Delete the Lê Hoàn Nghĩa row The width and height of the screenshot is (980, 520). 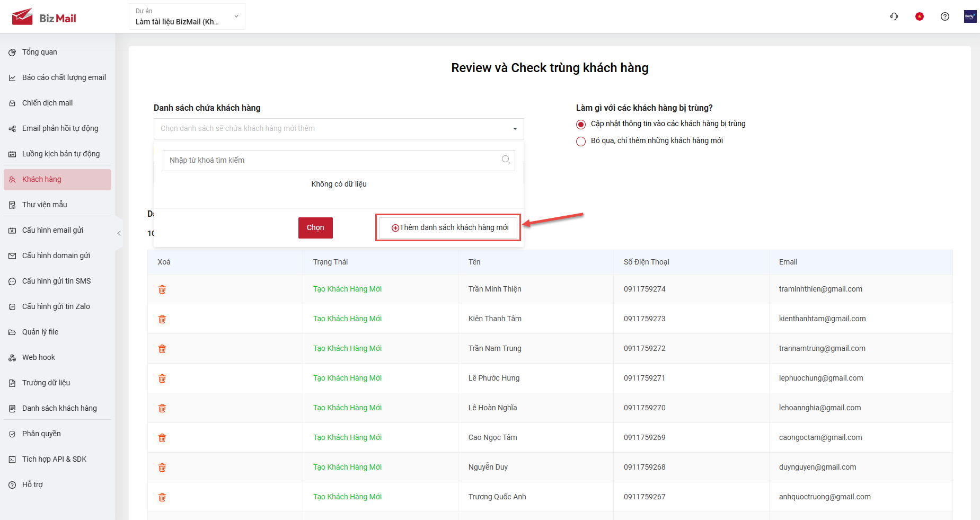coord(162,408)
